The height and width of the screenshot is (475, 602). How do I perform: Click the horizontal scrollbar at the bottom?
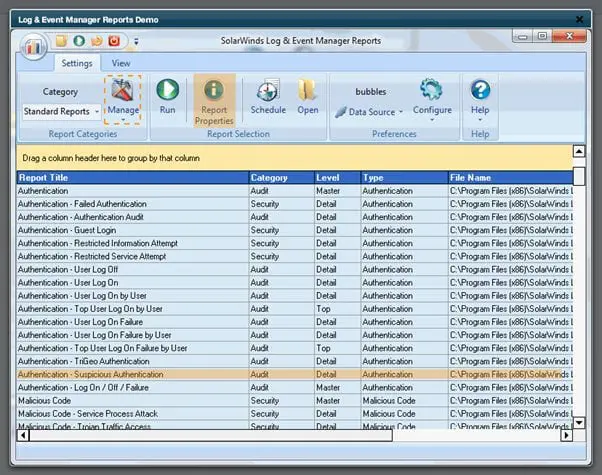pyautogui.click(x=300, y=436)
